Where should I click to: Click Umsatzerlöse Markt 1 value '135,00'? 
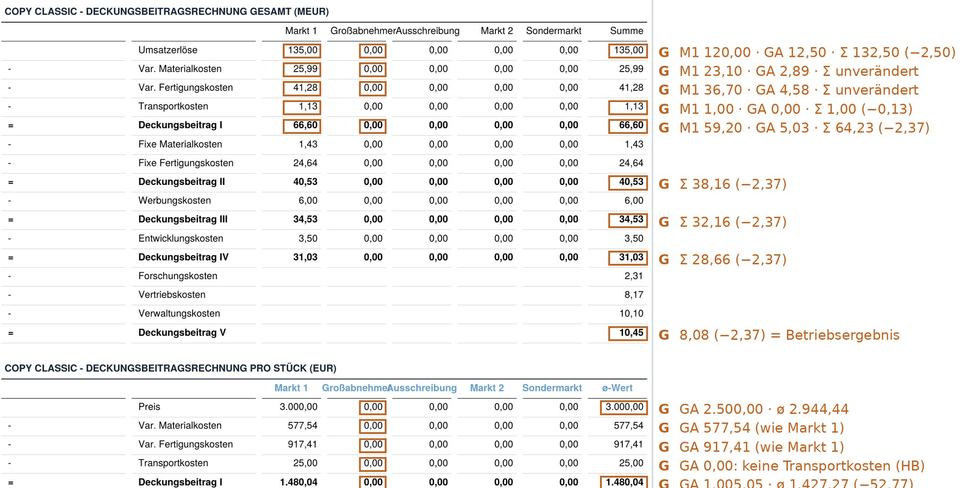click(302, 51)
